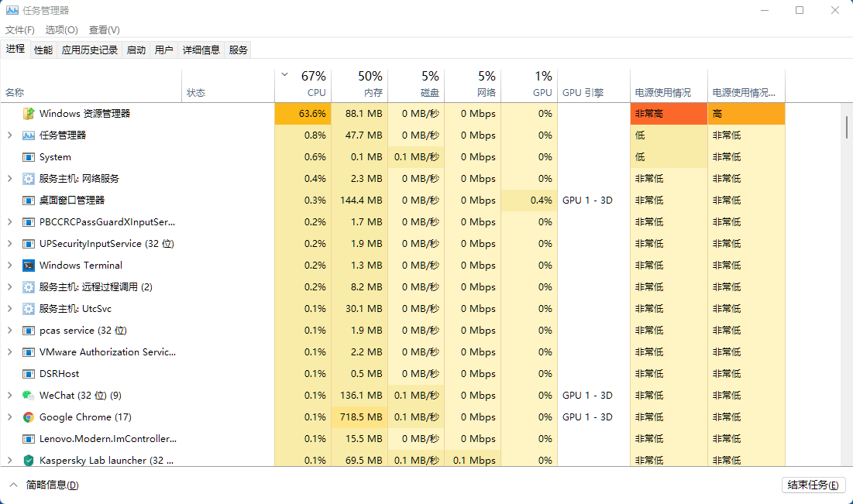This screenshot has width=853, height=504.
Task: Expand the 服务主机: 网络服务 group
Action: (x=10, y=178)
